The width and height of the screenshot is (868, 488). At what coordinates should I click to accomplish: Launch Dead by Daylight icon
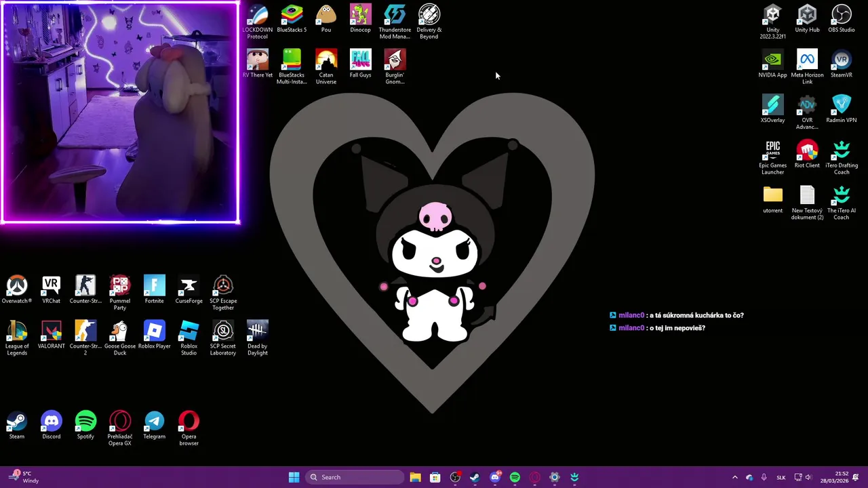coord(258,338)
